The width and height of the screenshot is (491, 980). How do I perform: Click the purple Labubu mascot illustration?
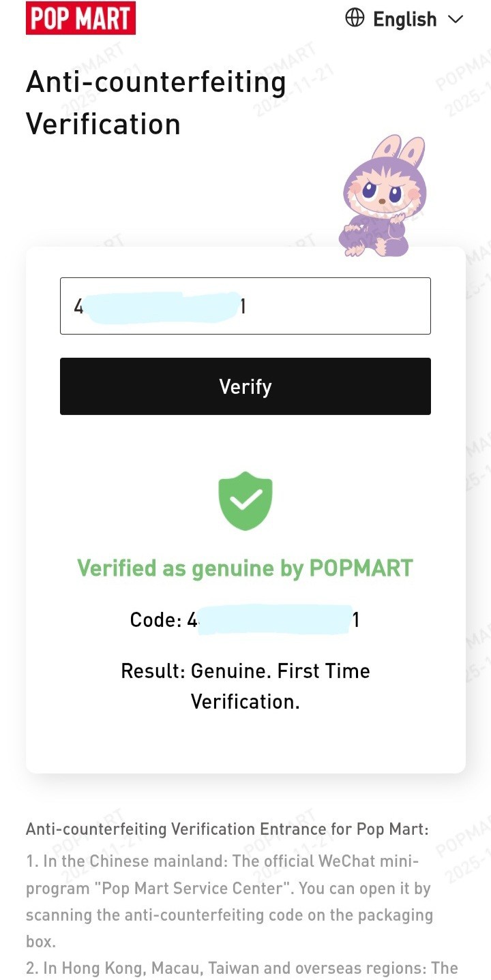pyautogui.click(x=380, y=196)
